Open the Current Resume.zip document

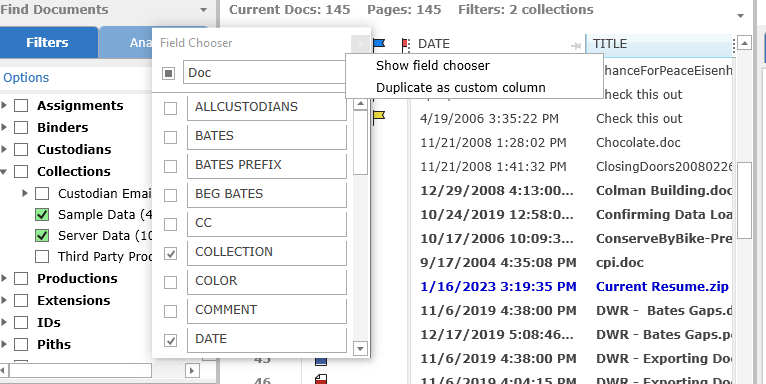coord(662,286)
